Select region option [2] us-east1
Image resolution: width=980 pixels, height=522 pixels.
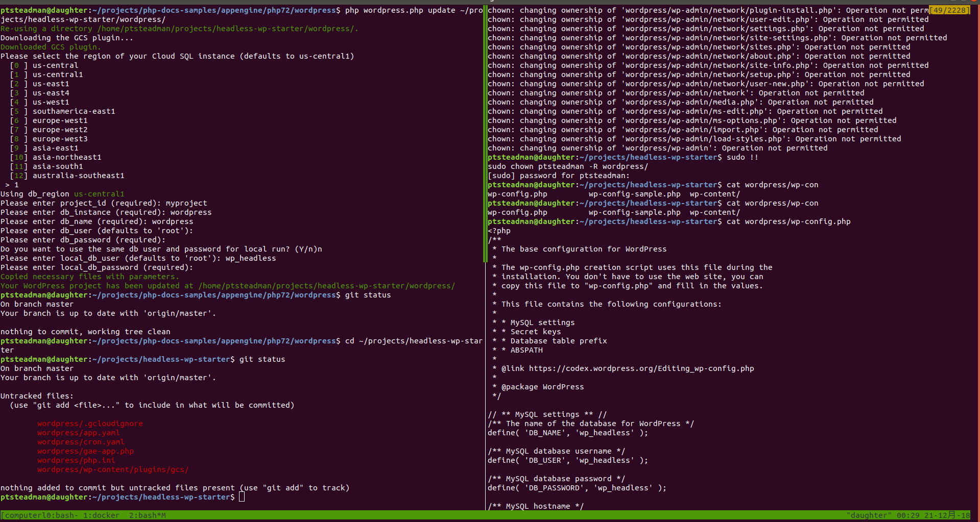click(40, 84)
